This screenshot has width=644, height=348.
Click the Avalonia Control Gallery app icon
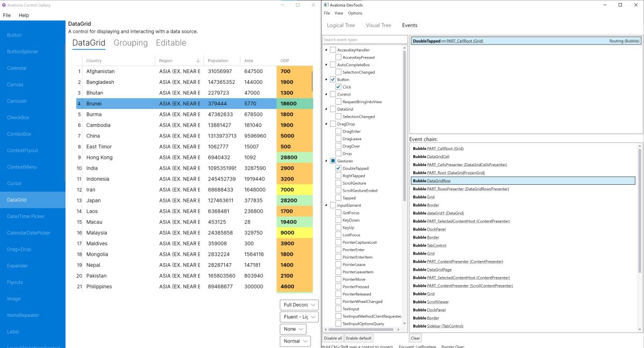3,4
